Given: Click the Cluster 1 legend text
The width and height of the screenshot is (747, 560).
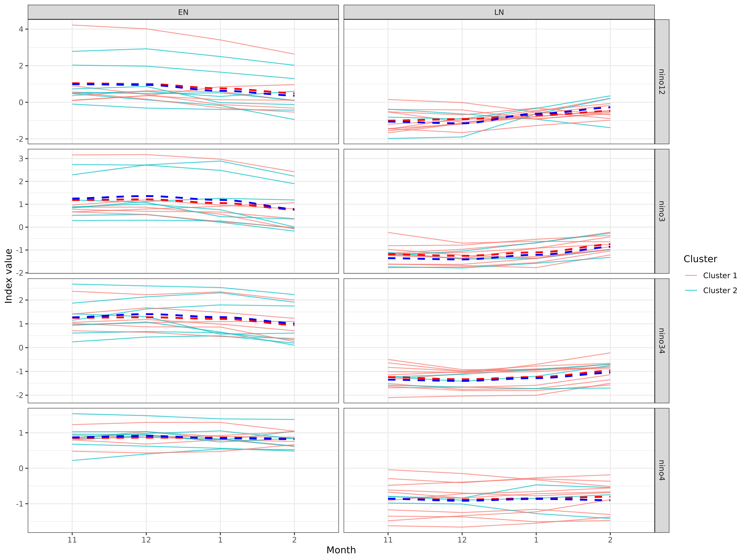Looking at the screenshot, I should pos(720,275).
